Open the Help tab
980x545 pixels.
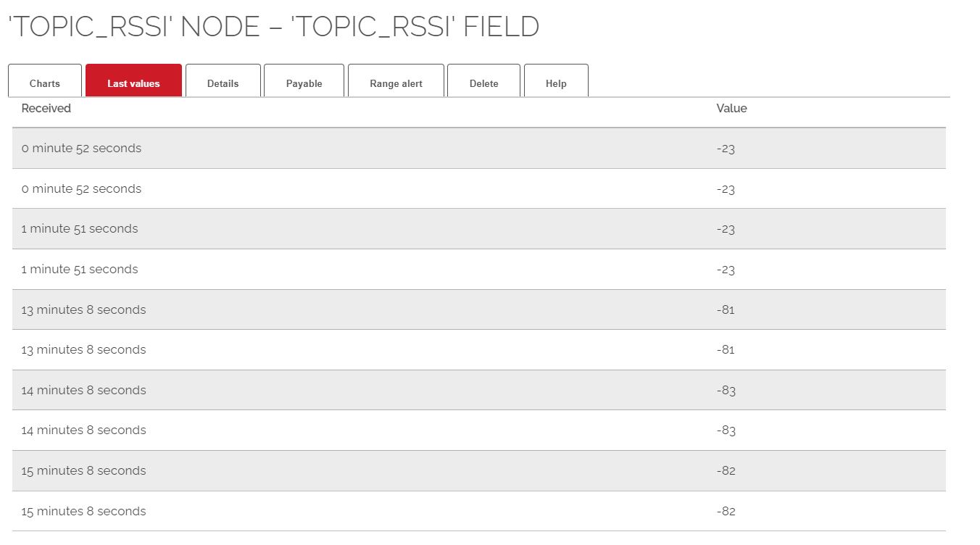(556, 83)
